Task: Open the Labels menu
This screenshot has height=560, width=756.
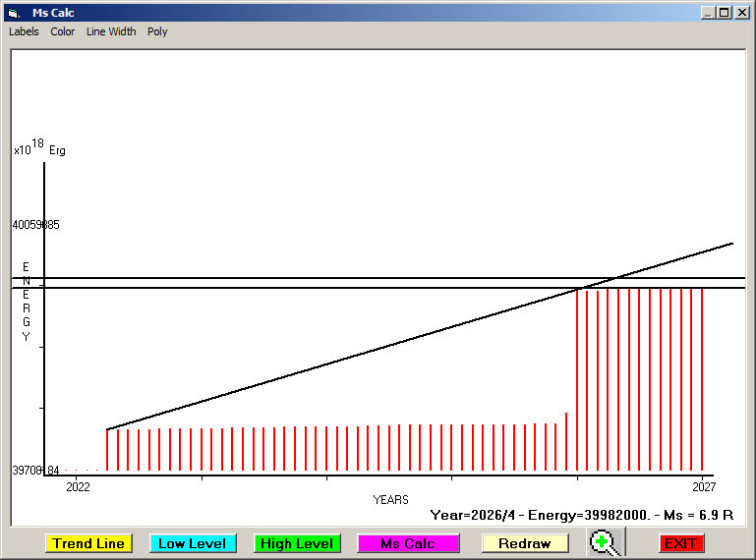Action: point(24,31)
